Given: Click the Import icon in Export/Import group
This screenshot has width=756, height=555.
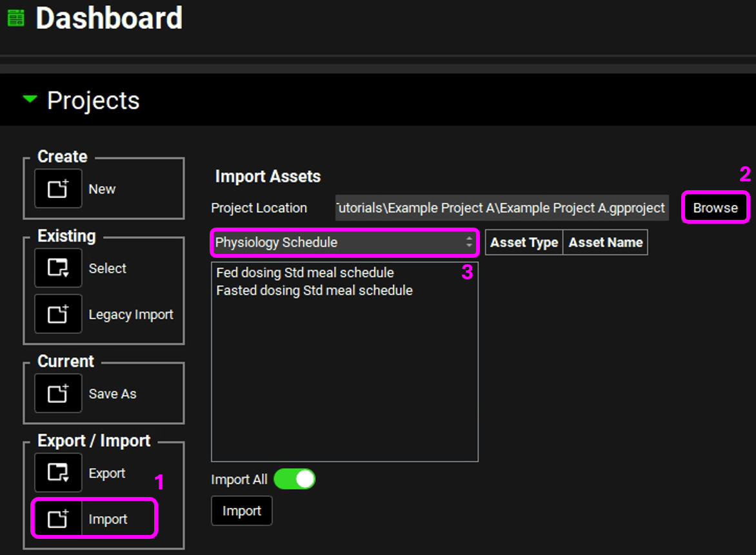Looking at the screenshot, I should (x=58, y=519).
